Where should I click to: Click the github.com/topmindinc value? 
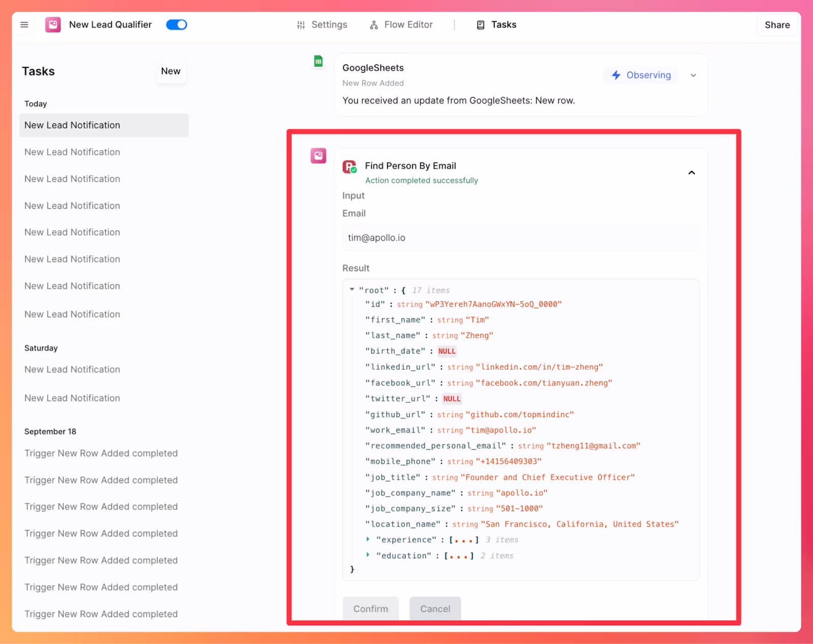(x=520, y=414)
